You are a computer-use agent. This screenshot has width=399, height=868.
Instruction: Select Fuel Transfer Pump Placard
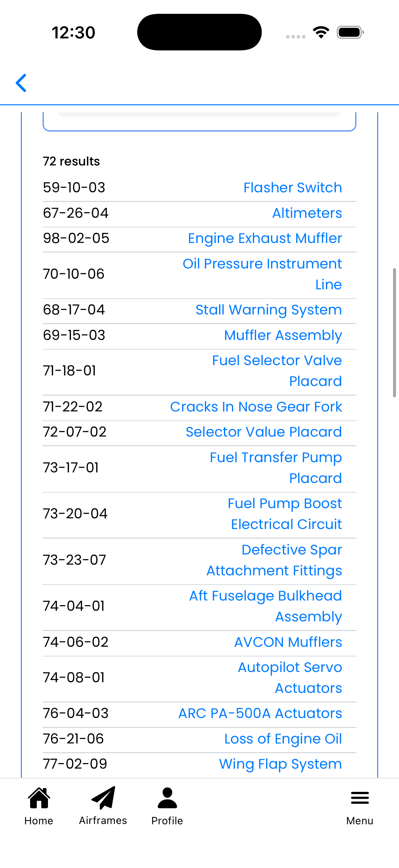[x=275, y=468]
